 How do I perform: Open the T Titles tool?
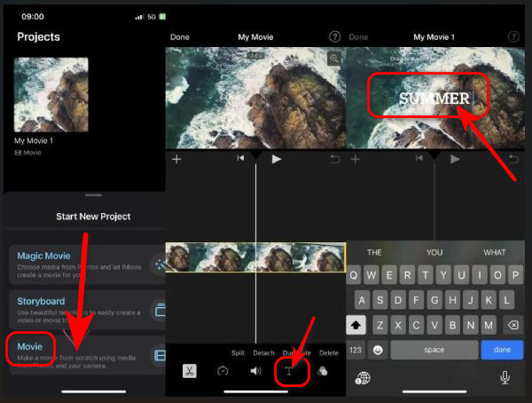(x=289, y=371)
